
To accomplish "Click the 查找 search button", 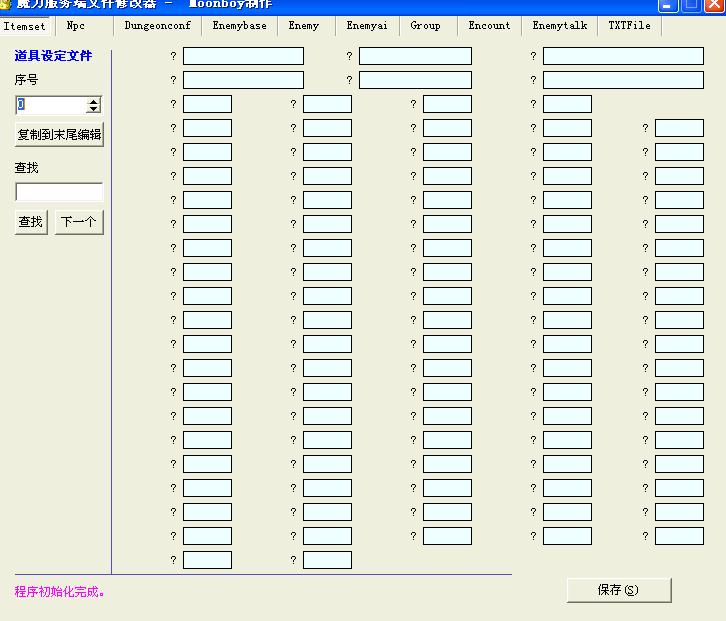I will pyautogui.click(x=31, y=222).
